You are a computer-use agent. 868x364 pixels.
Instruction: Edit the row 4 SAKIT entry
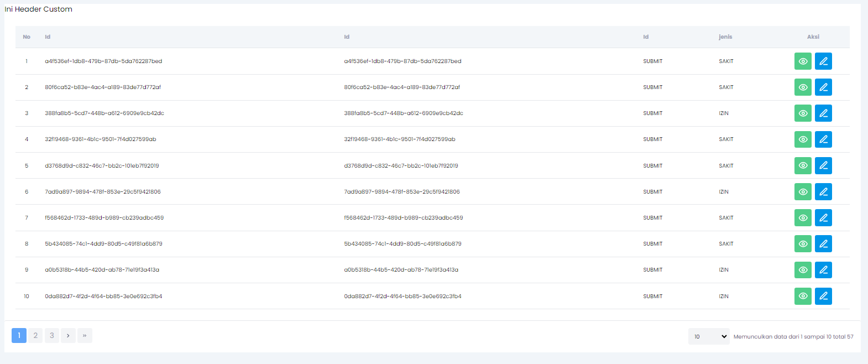click(823, 139)
